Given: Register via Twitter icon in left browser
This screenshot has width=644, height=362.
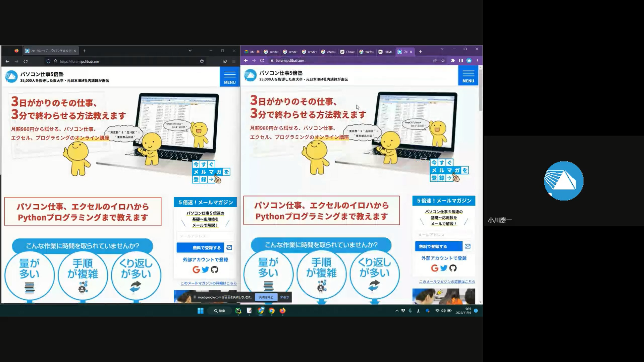Looking at the screenshot, I should click(205, 269).
